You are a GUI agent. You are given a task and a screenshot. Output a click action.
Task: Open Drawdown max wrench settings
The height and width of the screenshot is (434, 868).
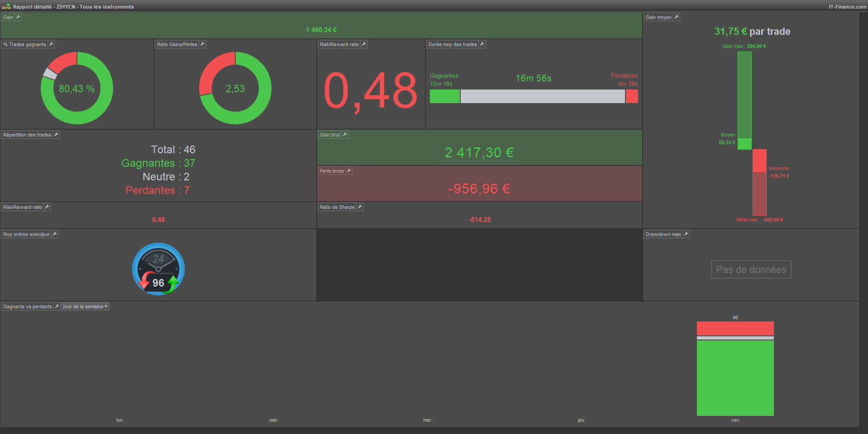[686, 234]
